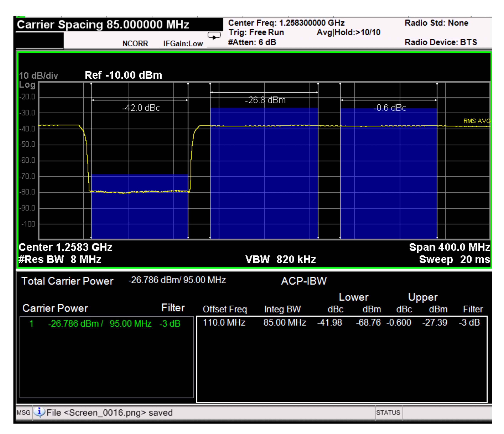The height and width of the screenshot is (434, 504).
Task: Click the #Atten: 6 dB setting
Action: coord(252,42)
